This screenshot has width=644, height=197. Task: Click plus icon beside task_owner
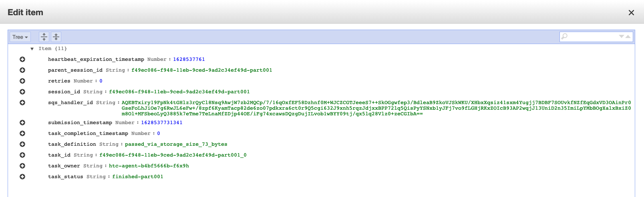pyautogui.click(x=22, y=166)
